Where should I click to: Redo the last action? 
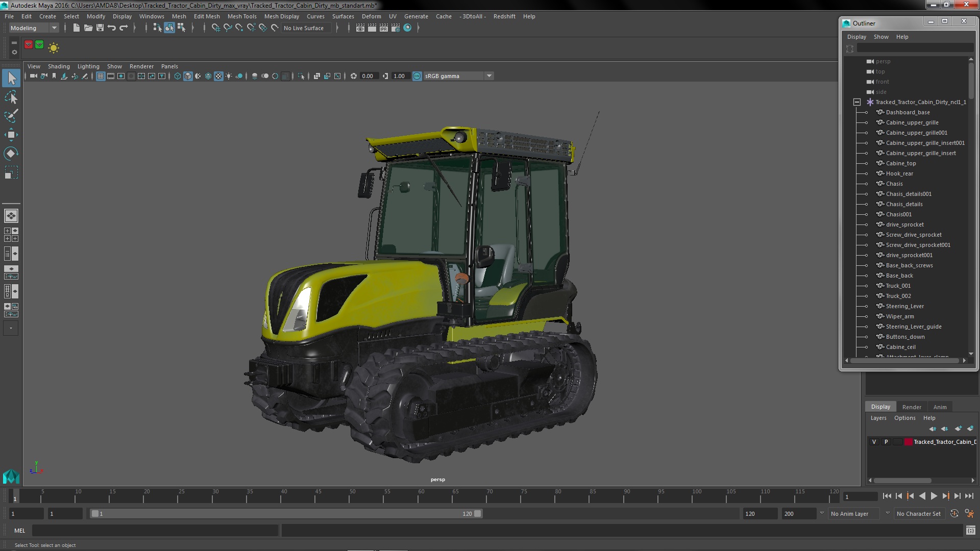coord(124,28)
